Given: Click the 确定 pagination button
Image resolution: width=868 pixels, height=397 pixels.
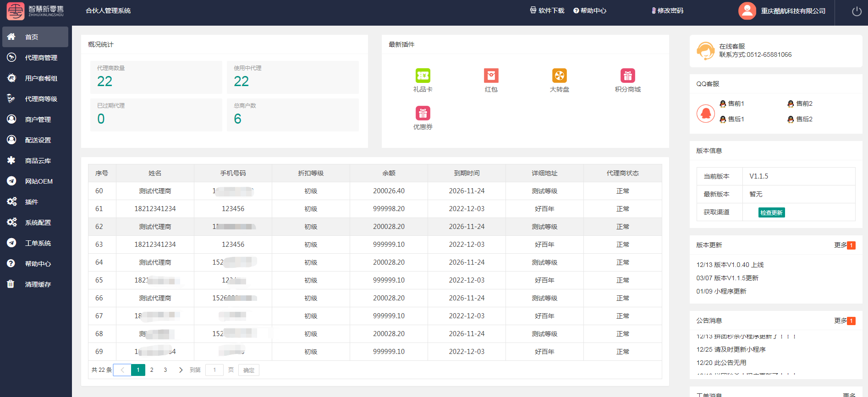Looking at the screenshot, I should click(x=249, y=370).
